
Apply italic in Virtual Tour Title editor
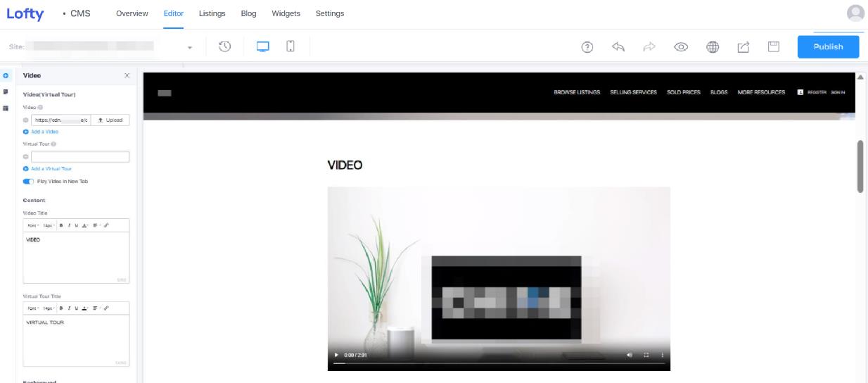69,308
